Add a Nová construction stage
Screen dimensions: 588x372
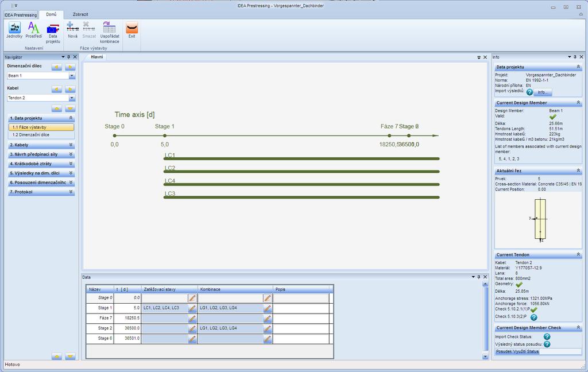click(72, 30)
